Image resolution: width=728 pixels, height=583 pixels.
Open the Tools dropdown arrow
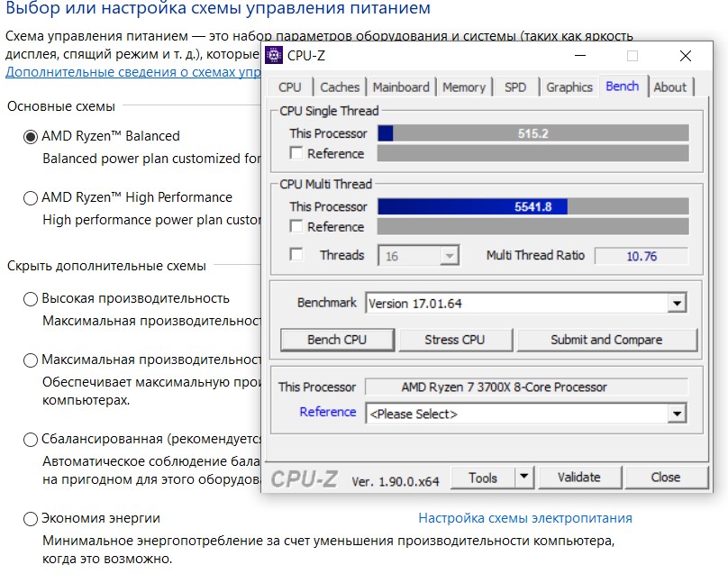click(x=524, y=477)
